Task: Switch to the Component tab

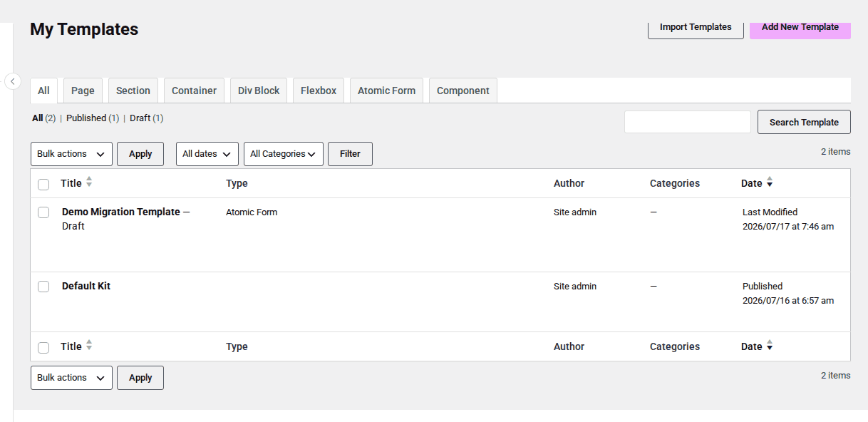Action: click(463, 91)
